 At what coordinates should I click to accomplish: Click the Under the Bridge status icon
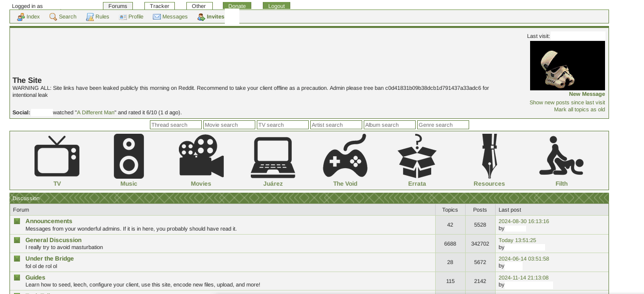click(x=17, y=259)
